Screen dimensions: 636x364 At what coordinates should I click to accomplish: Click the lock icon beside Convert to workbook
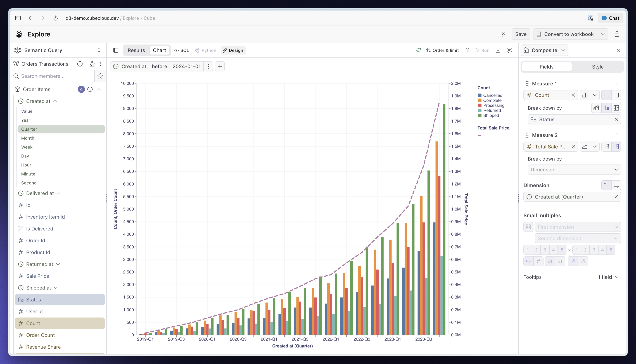click(617, 34)
